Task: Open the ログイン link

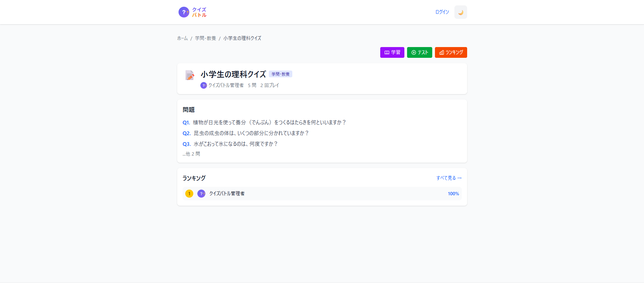Action: (x=442, y=12)
